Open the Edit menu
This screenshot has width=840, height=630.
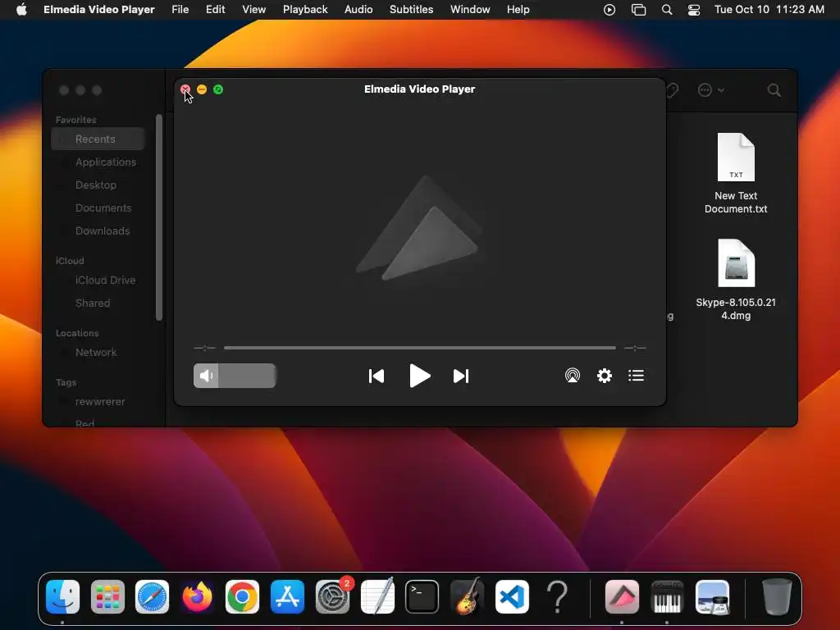(x=216, y=10)
